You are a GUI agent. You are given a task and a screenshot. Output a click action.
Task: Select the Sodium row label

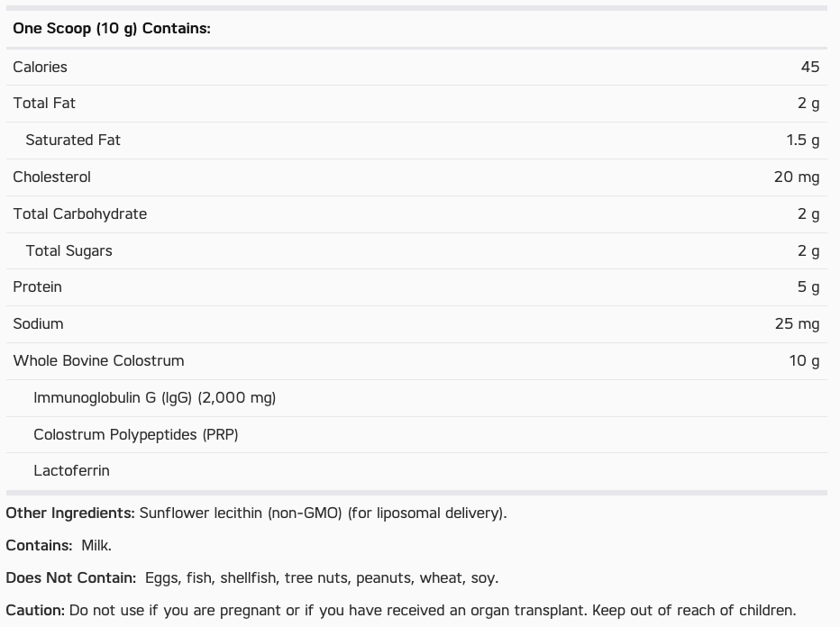[x=39, y=323]
